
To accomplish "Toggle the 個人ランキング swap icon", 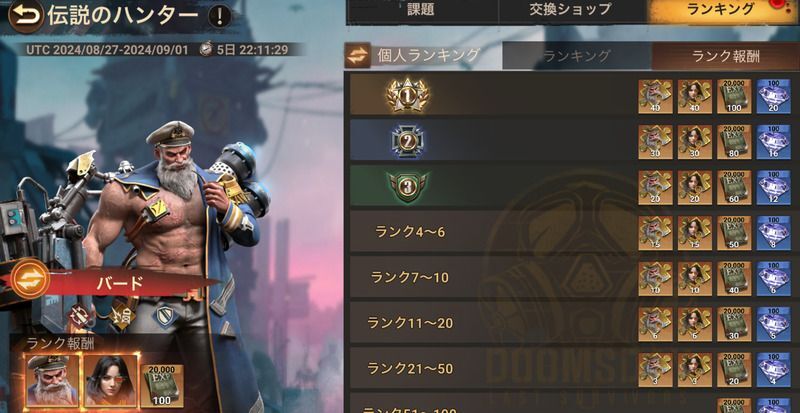I will tap(358, 55).
